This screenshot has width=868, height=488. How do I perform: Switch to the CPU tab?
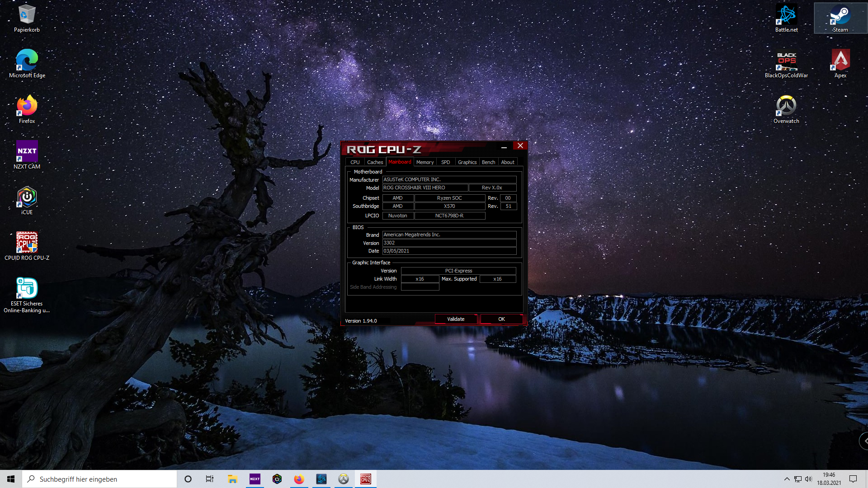tap(355, 162)
